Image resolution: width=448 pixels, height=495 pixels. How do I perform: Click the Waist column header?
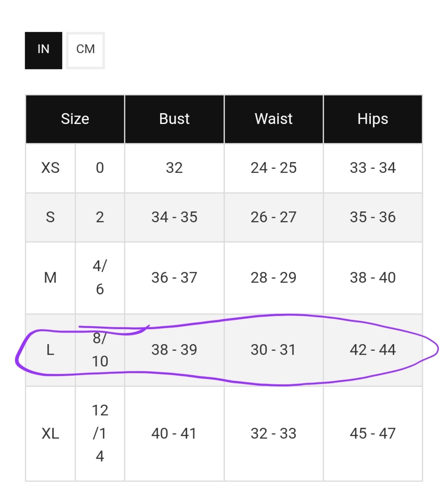[274, 119]
